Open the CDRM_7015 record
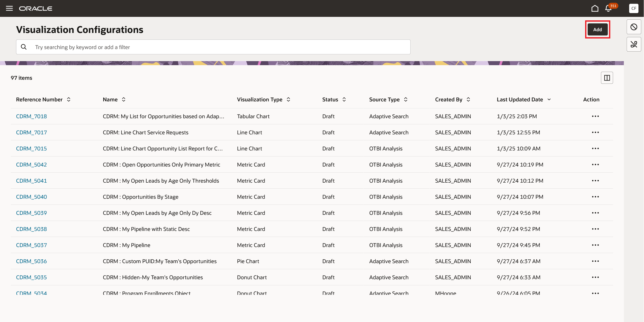 31,148
